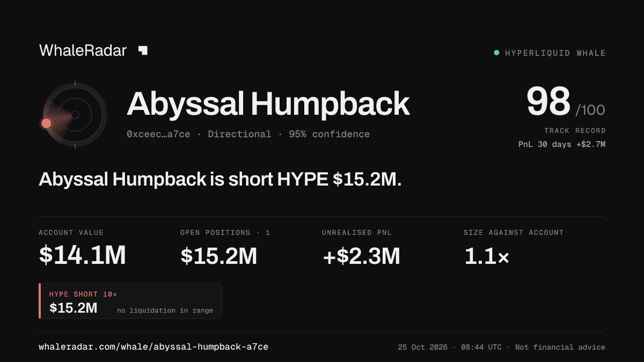Click the SIZE AGAINST ACCOUNT label
The height and width of the screenshot is (362, 644).
(514, 233)
